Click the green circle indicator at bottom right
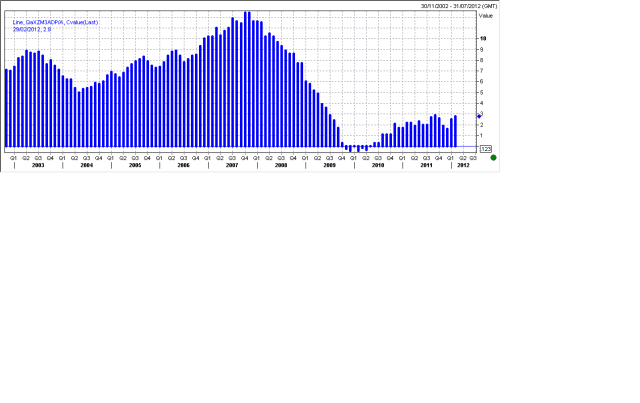 pos(493,157)
